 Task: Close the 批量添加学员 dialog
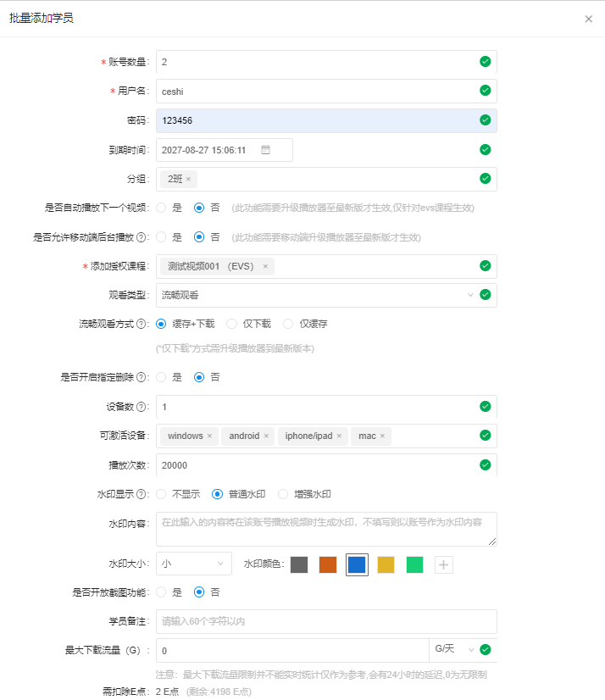588,19
